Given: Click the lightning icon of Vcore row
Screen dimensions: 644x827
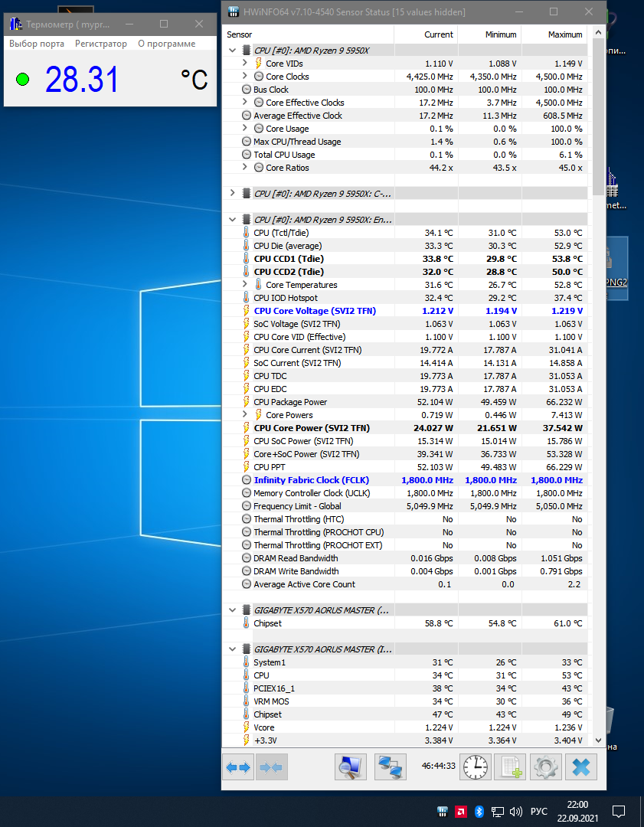Looking at the screenshot, I should pos(246,727).
